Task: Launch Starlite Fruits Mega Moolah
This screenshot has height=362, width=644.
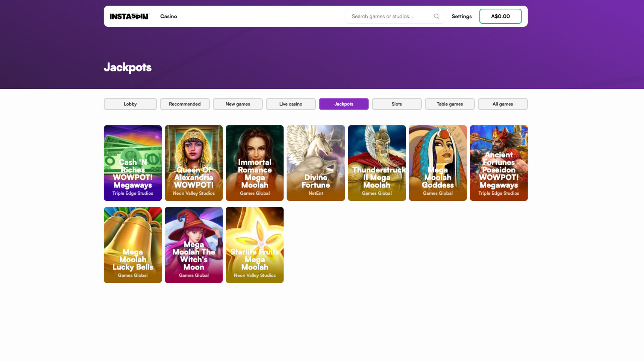Action: click(x=255, y=245)
